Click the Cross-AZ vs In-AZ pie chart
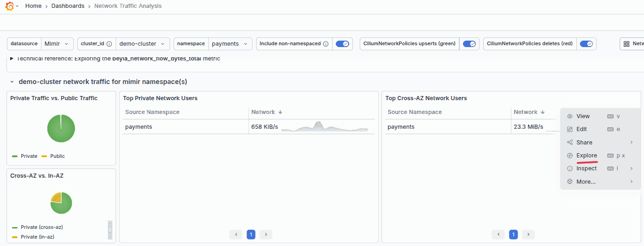The height and width of the screenshot is (246, 644). 61,203
